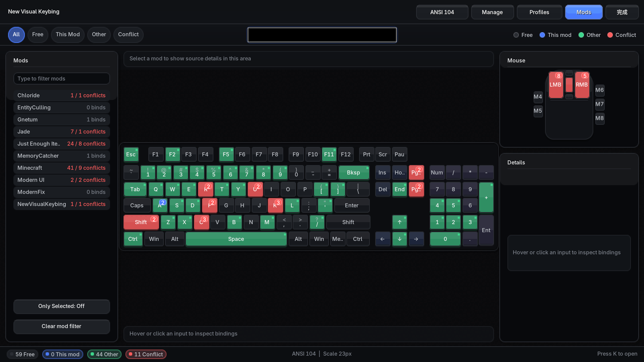Click the black search box at top
Screen dimensions: 644x362
[x=322, y=35]
